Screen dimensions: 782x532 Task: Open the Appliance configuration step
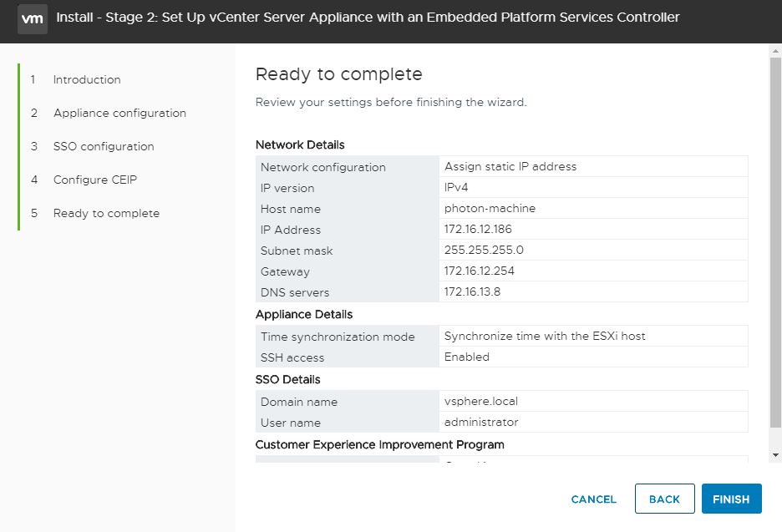(119, 113)
